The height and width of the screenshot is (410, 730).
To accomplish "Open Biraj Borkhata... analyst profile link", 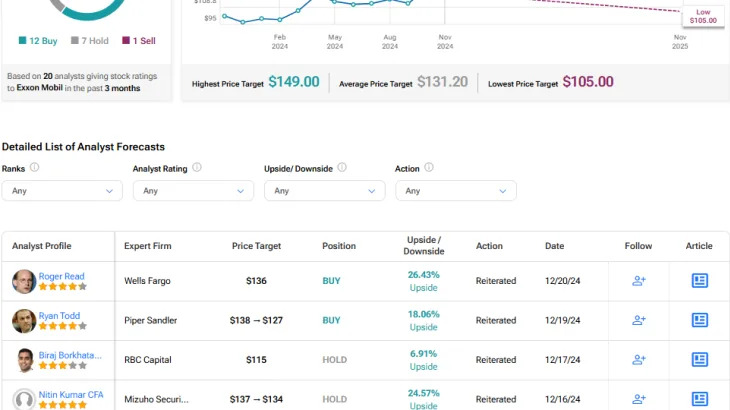I will tap(70, 355).
